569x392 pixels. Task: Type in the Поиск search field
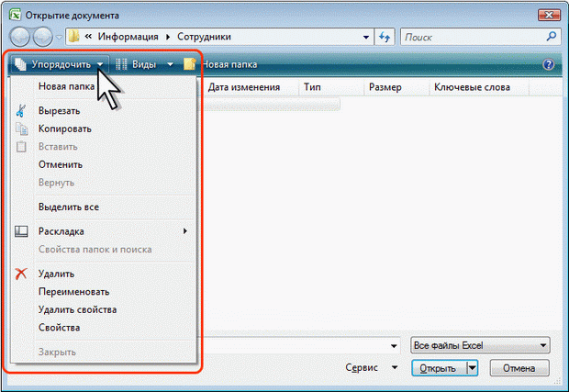pos(470,37)
